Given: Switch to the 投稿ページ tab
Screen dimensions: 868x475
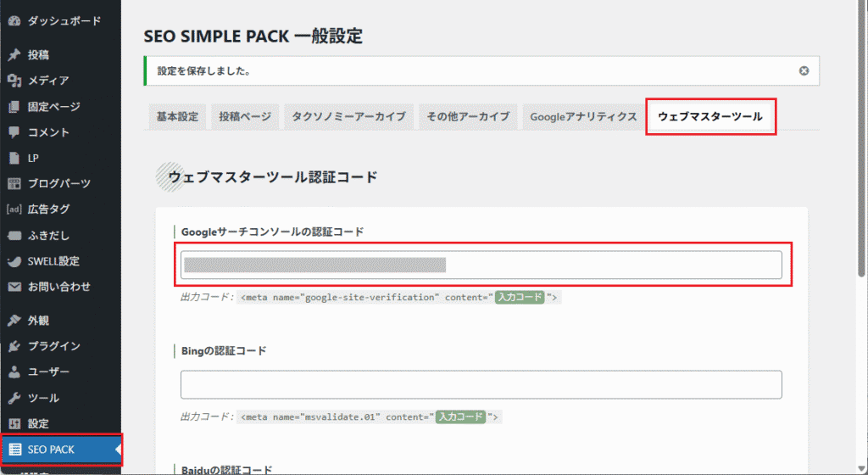Looking at the screenshot, I should click(x=245, y=117).
